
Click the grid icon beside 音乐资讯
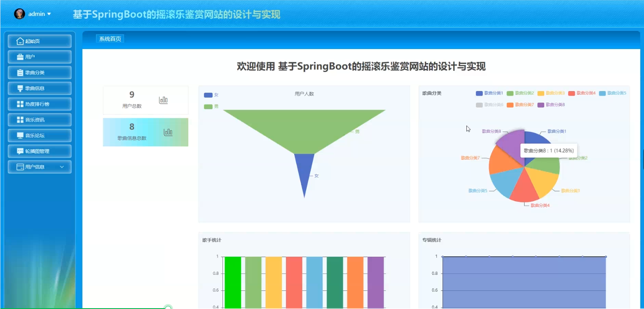[x=20, y=119]
